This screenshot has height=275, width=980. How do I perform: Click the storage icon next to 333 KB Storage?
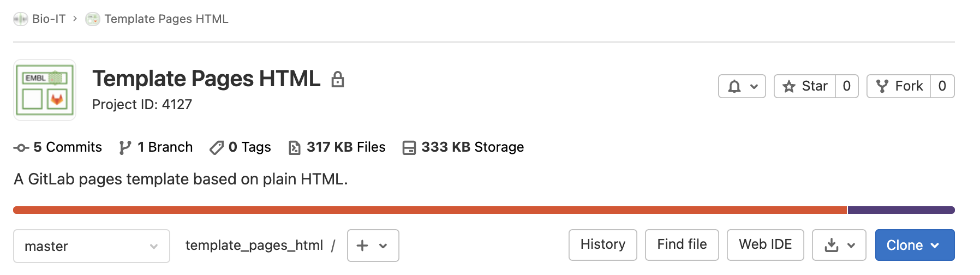[x=409, y=147]
